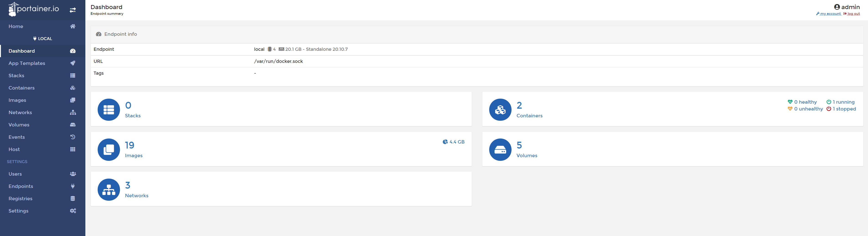This screenshot has height=236, width=868.
Task: Click the Users group icon
Action: point(73,174)
